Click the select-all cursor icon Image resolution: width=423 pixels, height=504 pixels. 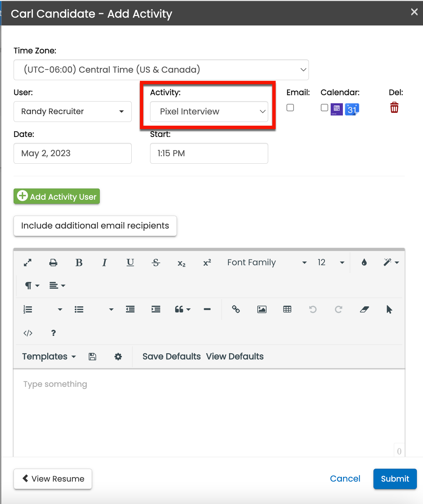tap(389, 309)
